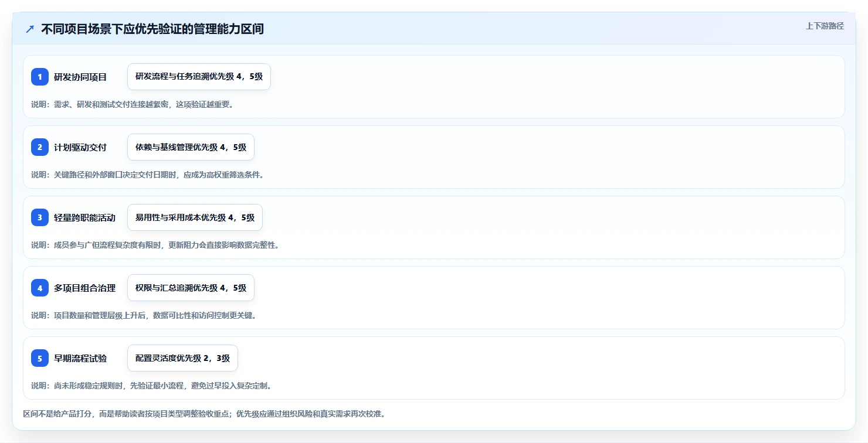Screen dimensions: 868x443
Task: Click the row title 研发协同项目
Action: click(80, 77)
